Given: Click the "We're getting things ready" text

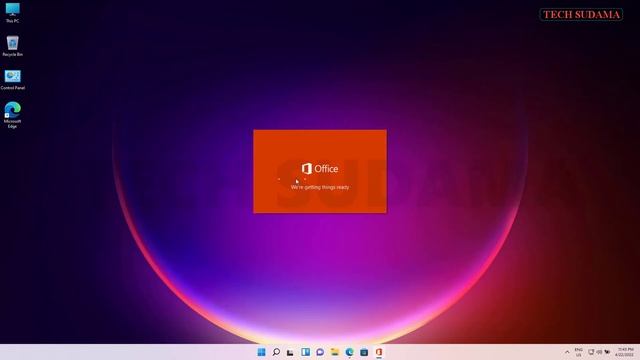Looking at the screenshot, I should (x=320, y=187).
